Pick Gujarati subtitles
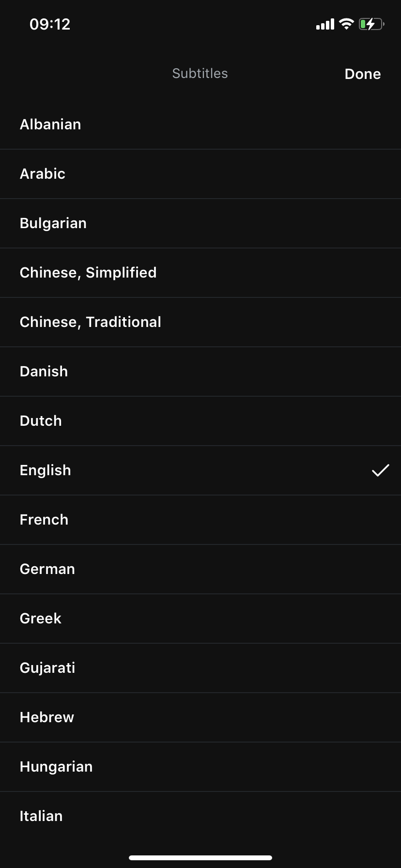 point(200,668)
